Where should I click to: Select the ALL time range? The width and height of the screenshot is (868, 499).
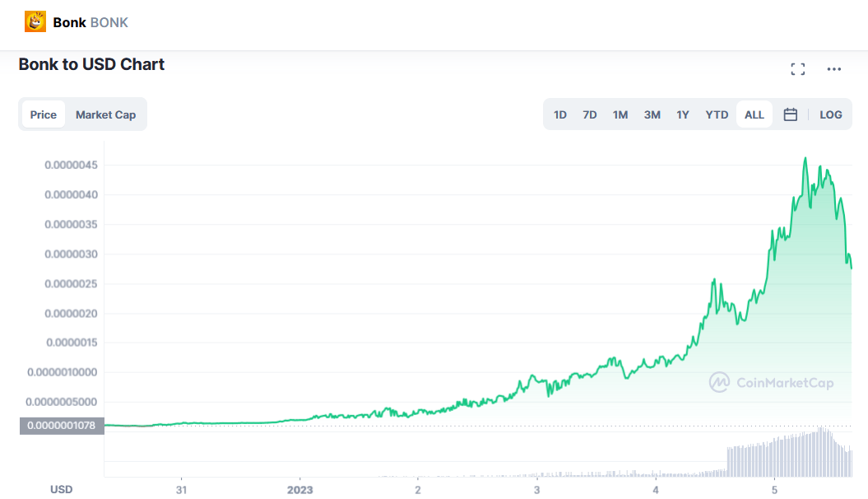click(754, 114)
